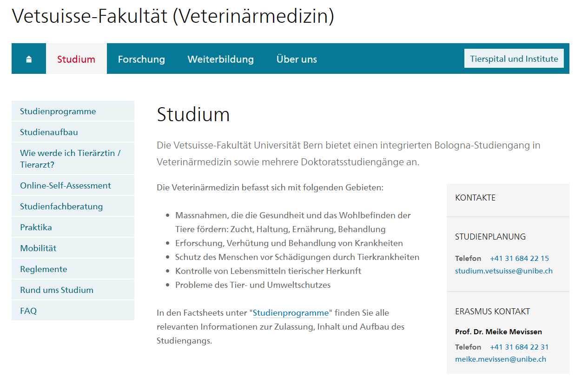
Task: Click bullet 'Schutz des Menschen vor Schädigungen'
Action: point(297,257)
